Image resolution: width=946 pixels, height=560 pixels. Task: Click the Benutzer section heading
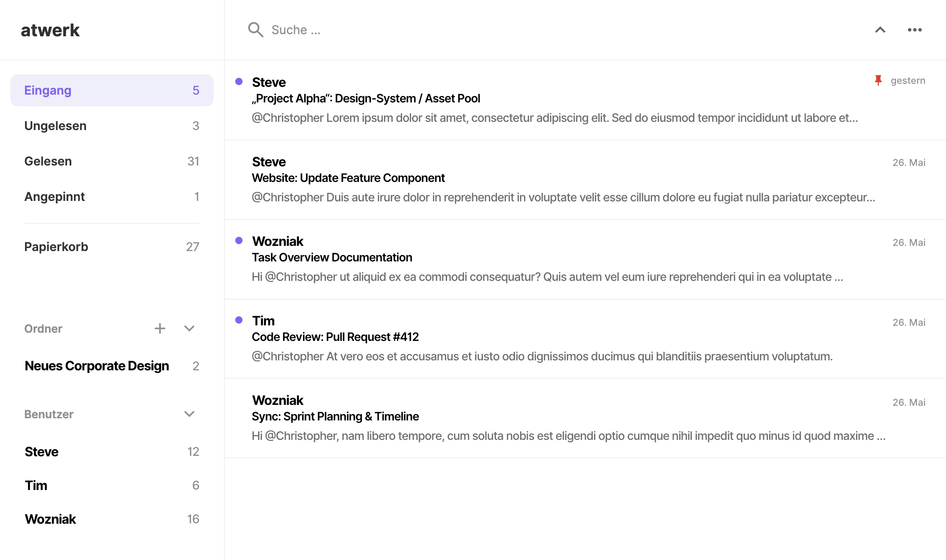(49, 414)
